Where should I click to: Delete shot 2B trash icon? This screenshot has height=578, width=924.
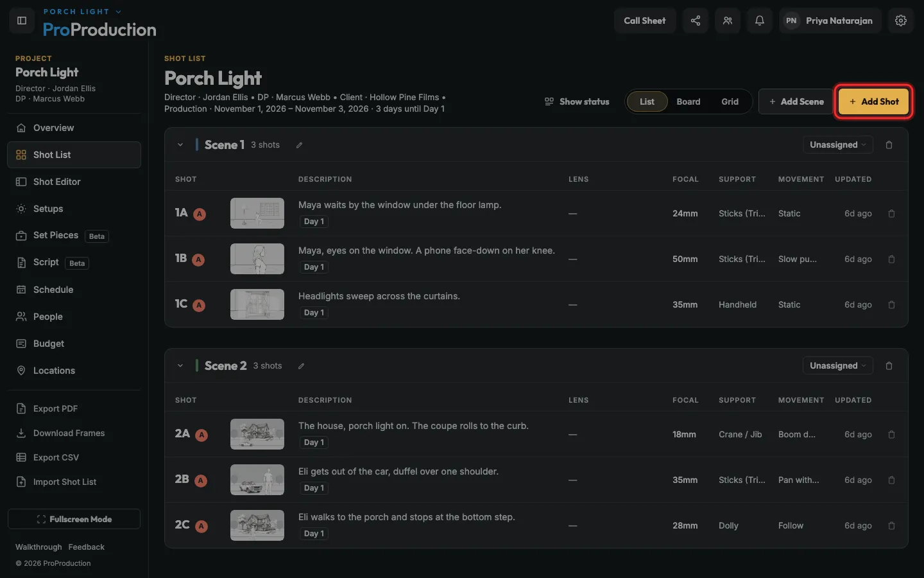click(891, 480)
